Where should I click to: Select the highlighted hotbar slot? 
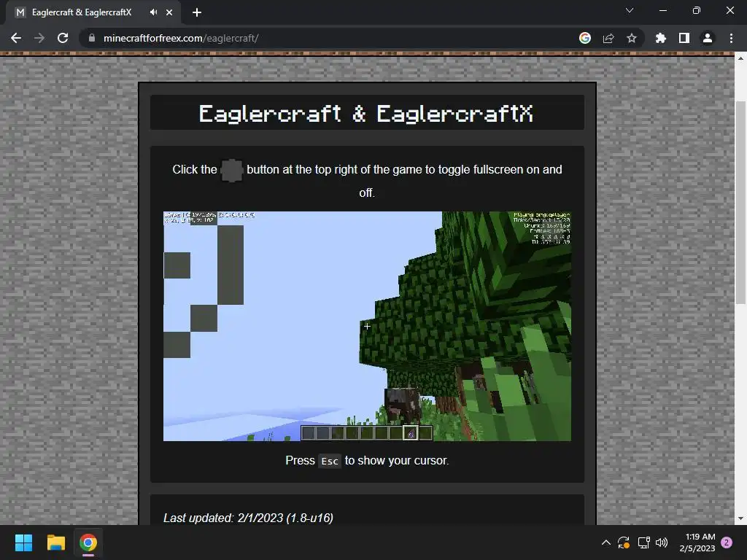(x=411, y=433)
